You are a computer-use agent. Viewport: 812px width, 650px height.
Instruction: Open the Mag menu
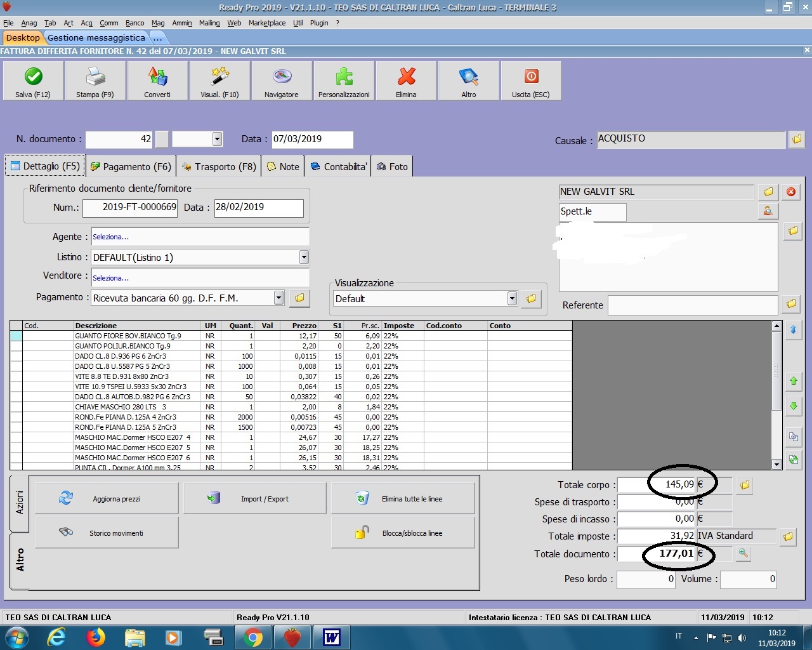pos(158,23)
